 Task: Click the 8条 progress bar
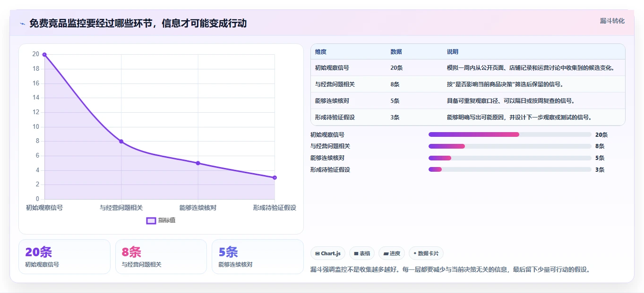coord(510,146)
